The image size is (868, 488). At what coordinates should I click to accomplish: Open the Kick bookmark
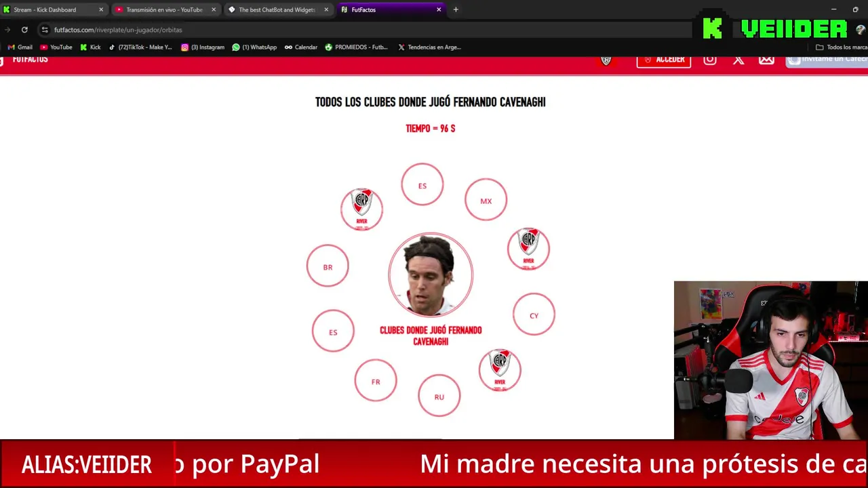(x=90, y=47)
